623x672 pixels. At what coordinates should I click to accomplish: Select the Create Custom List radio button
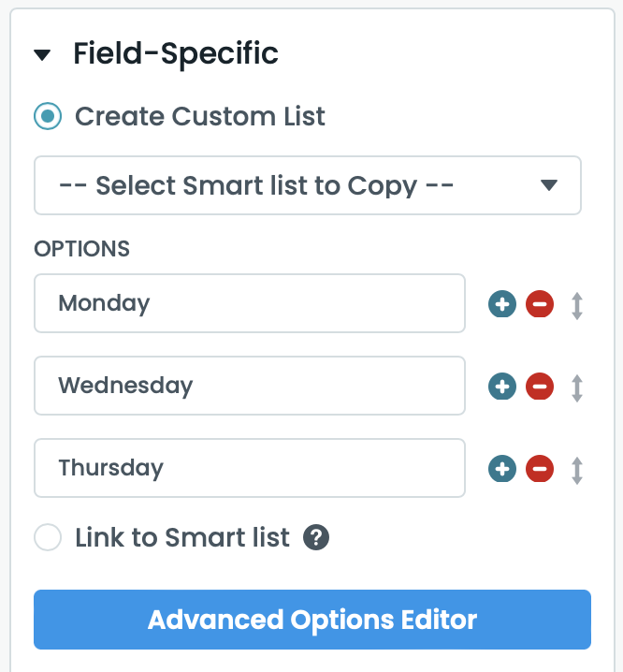[x=48, y=117]
